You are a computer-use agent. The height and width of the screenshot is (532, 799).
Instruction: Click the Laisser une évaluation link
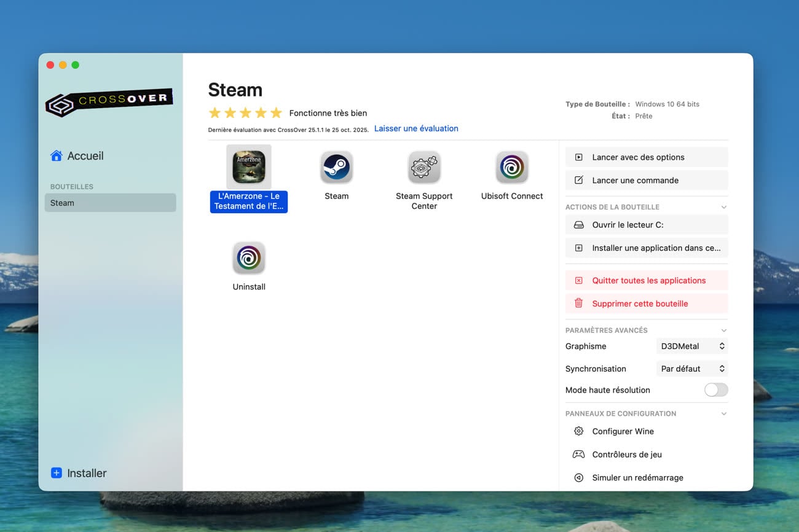(416, 129)
